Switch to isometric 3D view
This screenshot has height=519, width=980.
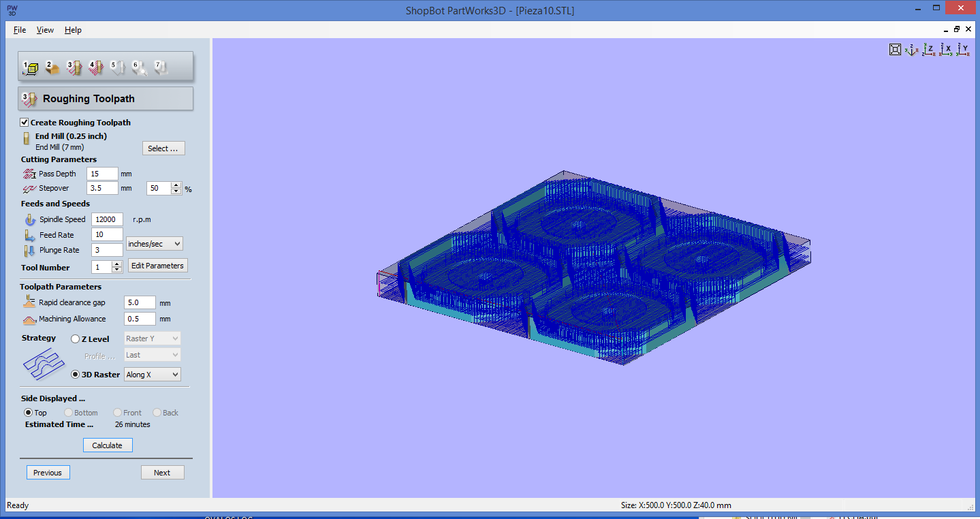pyautogui.click(x=913, y=49)
